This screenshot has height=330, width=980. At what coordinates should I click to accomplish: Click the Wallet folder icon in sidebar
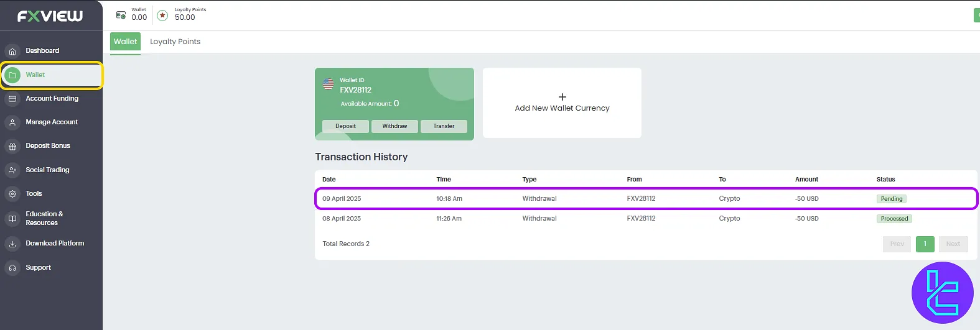pyautogui.click(x=12, y=75)
